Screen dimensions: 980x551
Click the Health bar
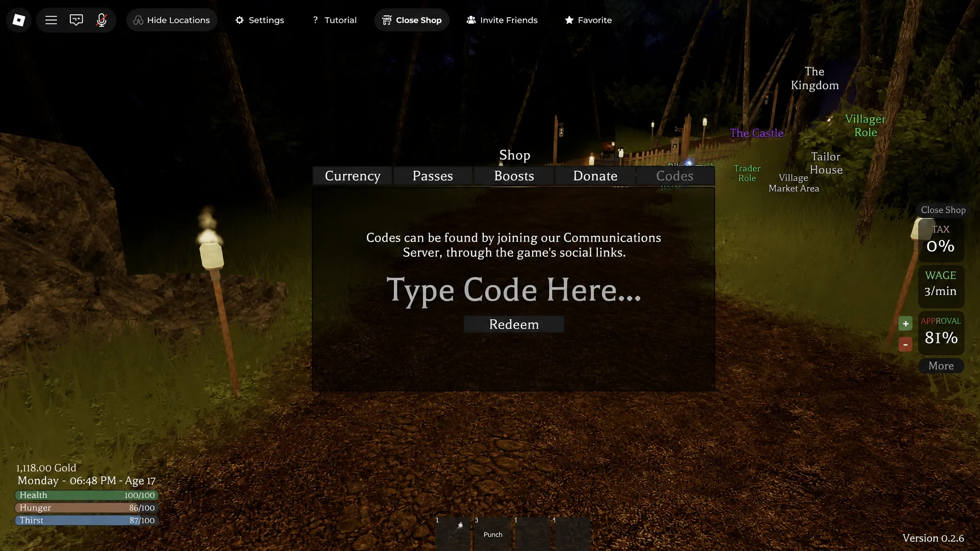87,495
